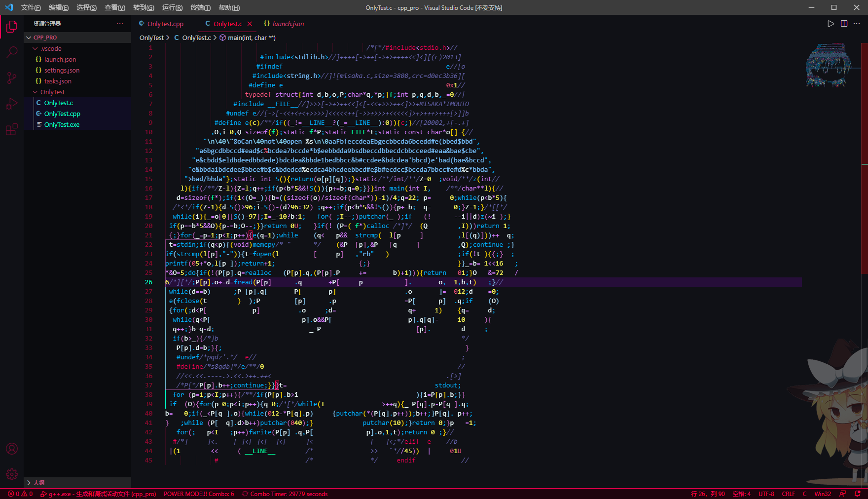
Task: Run the code with the play icon
Action: click(x=831, y=24)
